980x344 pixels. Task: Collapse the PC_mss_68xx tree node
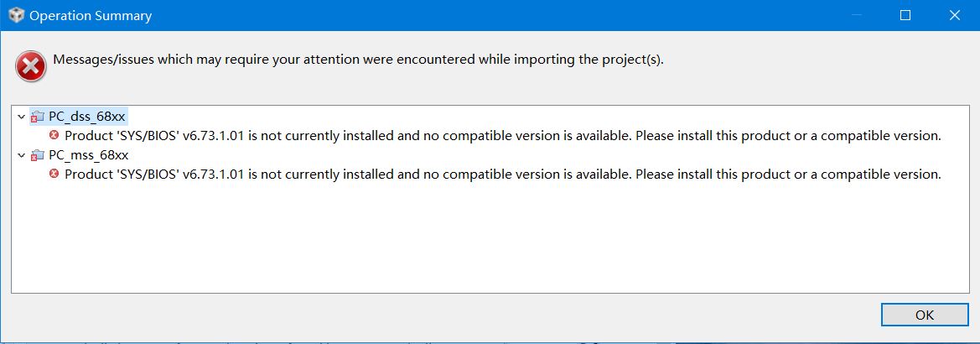(x=21, y=155)
